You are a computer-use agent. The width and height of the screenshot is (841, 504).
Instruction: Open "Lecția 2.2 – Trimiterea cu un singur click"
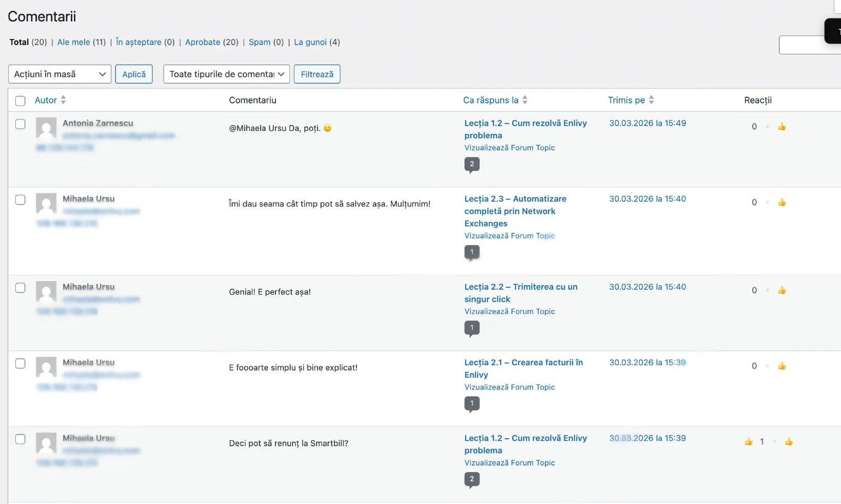point(521,293)
